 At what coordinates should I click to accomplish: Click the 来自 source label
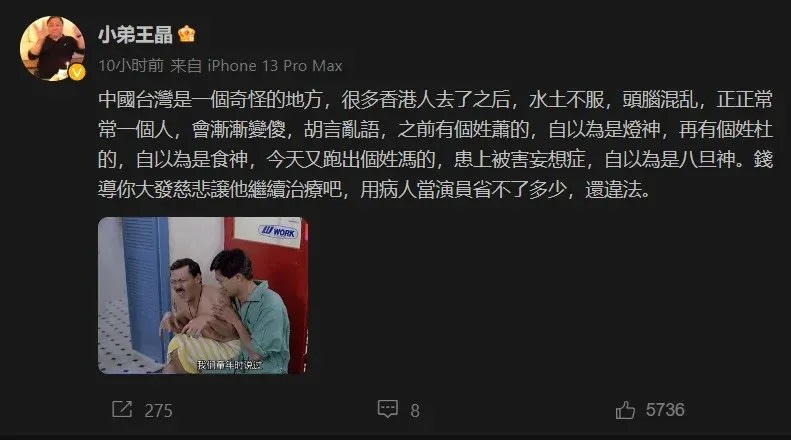coord(186,66)
